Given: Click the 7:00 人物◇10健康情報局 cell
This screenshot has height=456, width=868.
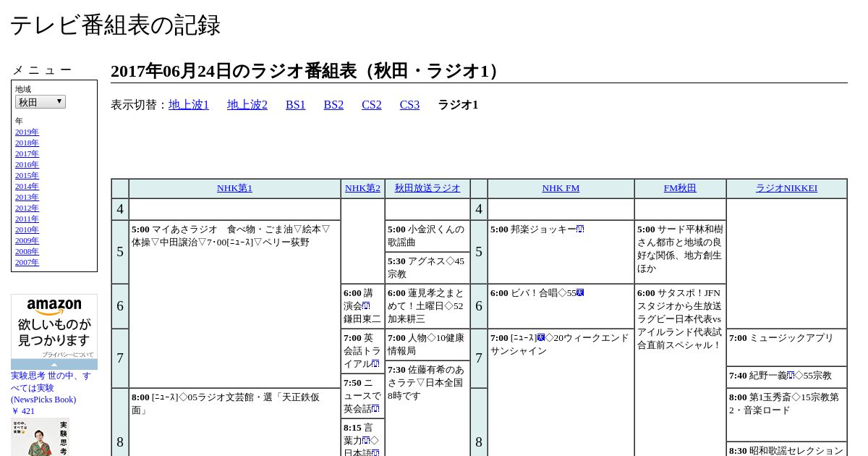Looking at the screenshot, I should pos(427,345).
